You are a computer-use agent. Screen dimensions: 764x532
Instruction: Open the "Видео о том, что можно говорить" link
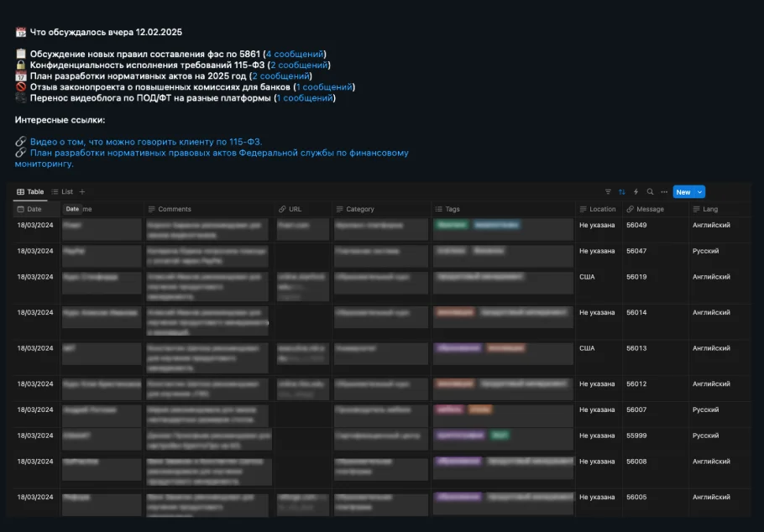click(x=146, y=142)
